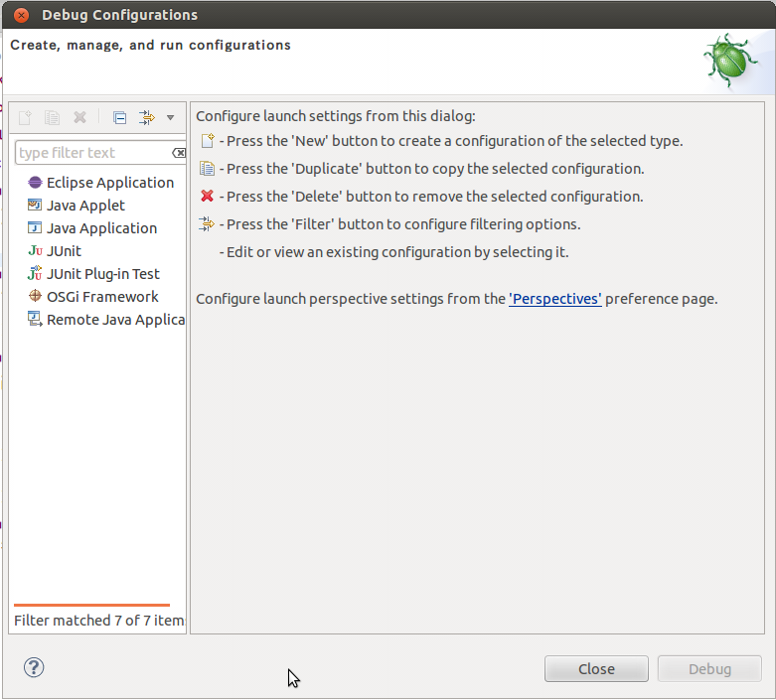
Task: Open the Filter launch configurations toolbar icon
Action: [x=146, y=118]
